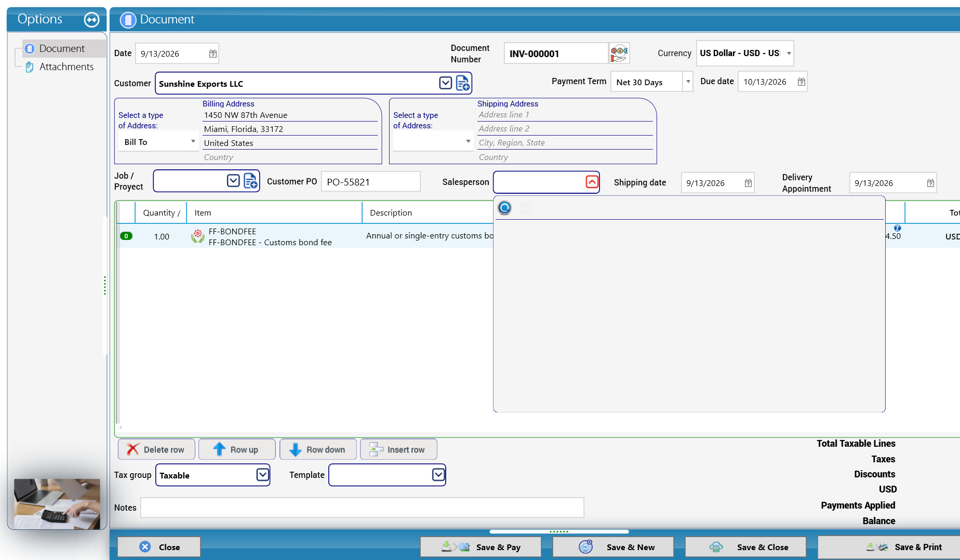Click Row up button
960x560 pixels.
pos(237,449)
